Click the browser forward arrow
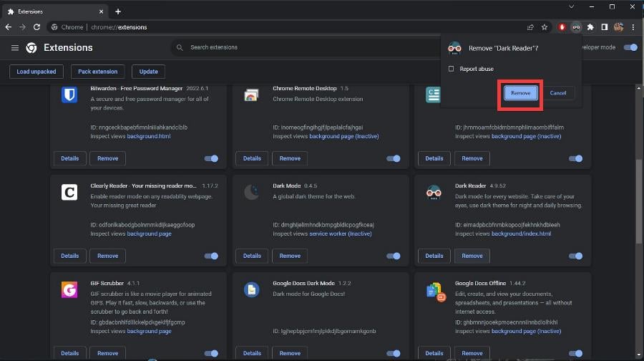This screenshot has width=644, height=361. [x=23, y=27]
